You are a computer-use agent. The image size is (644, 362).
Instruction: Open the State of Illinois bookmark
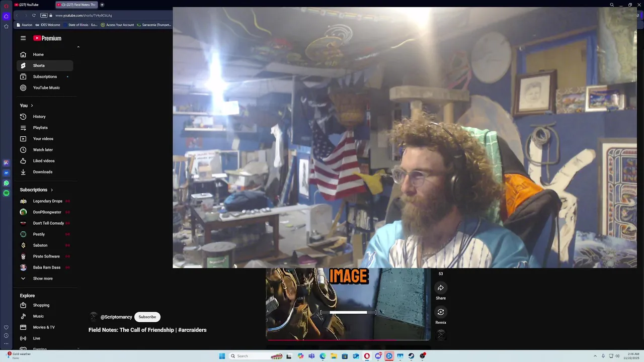80,25
